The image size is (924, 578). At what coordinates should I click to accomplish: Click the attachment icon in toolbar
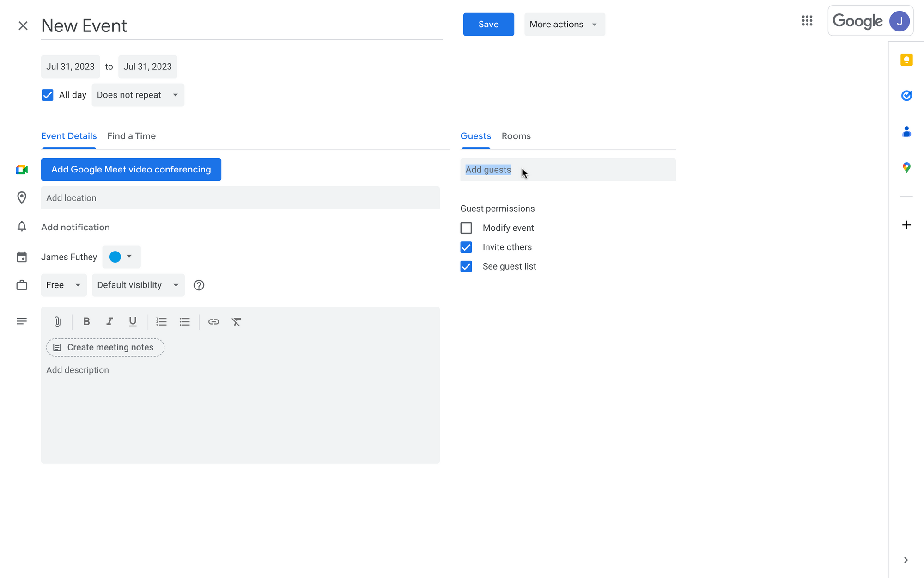[56, 322]
